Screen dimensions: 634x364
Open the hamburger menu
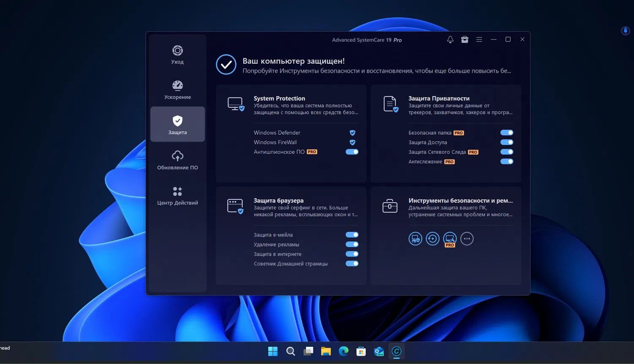tap(479, 39)
